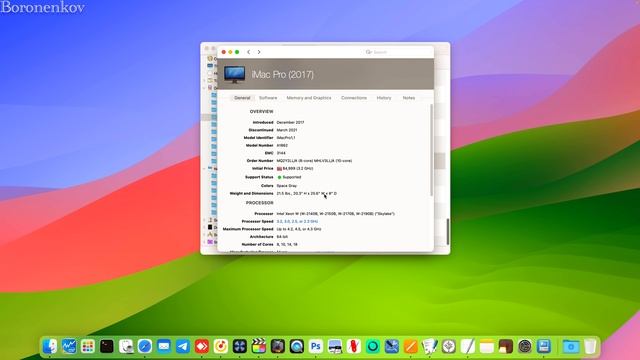
Task: Click the '64-bit' architecture value
Action: (282, 237)
